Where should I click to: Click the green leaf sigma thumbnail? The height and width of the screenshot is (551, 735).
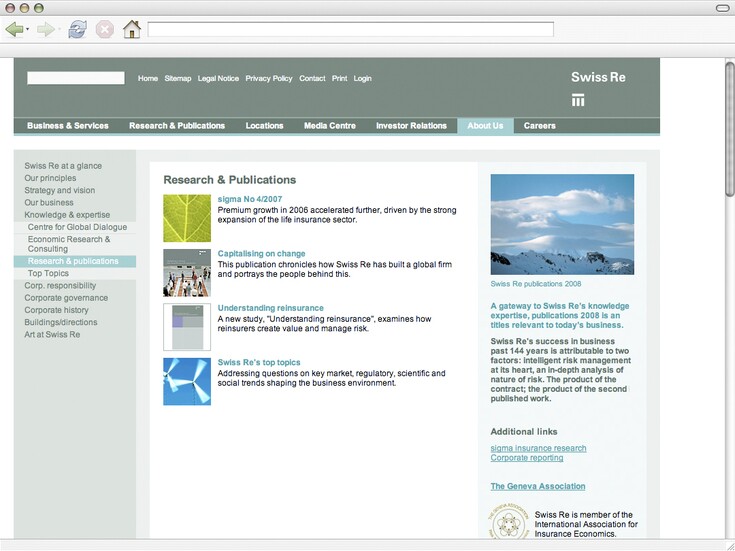[187, 218]
